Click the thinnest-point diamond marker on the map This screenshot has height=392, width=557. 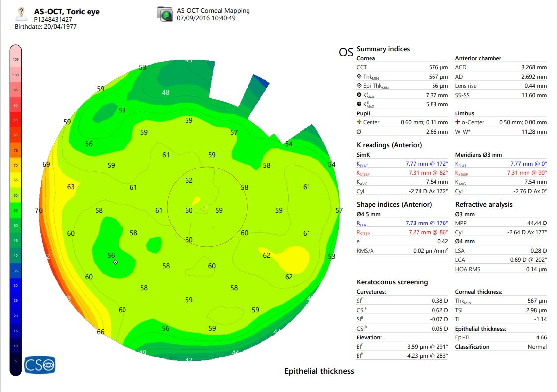tap(115, 261)
